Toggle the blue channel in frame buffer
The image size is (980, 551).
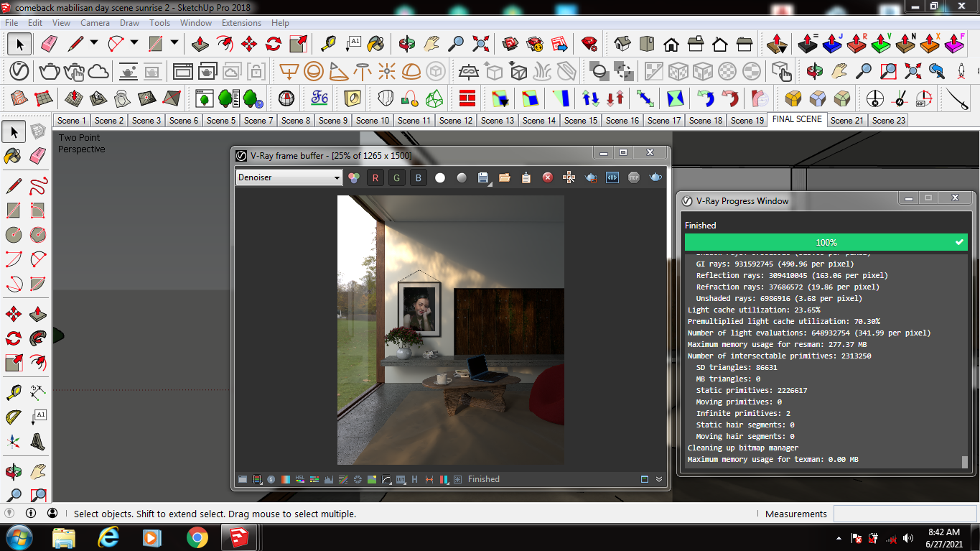pos(418,177)
